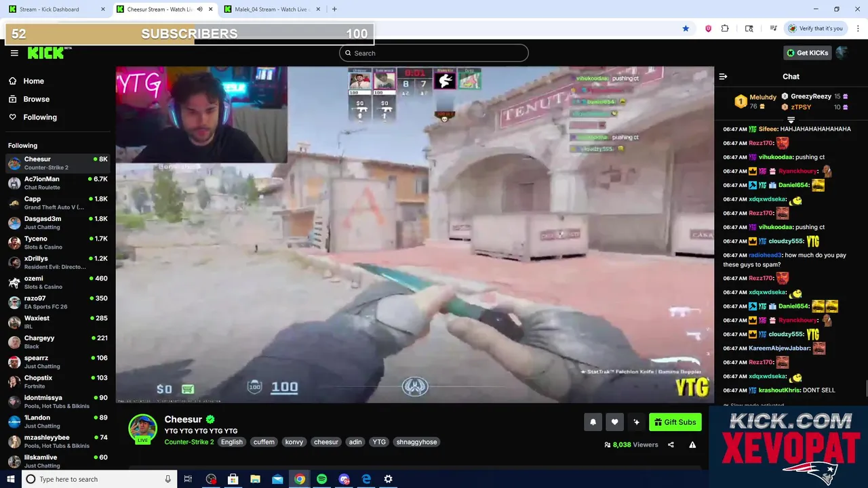Open Mail app from the taskbar

277,479
